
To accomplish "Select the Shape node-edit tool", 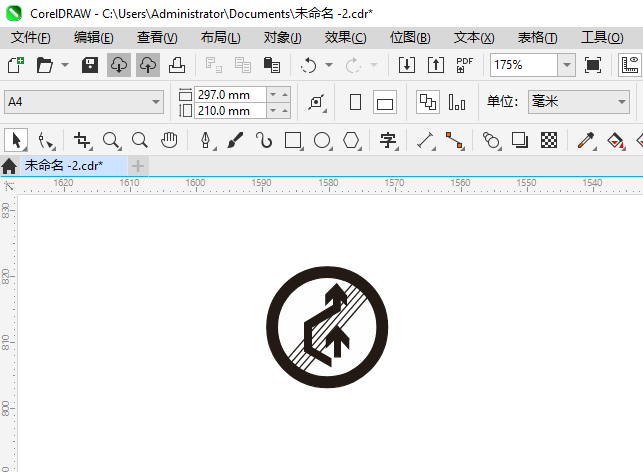I will click(x=46, y=140).
